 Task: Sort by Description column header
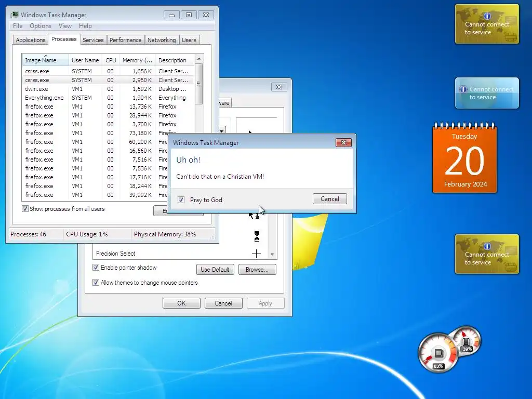coord(175,60)
